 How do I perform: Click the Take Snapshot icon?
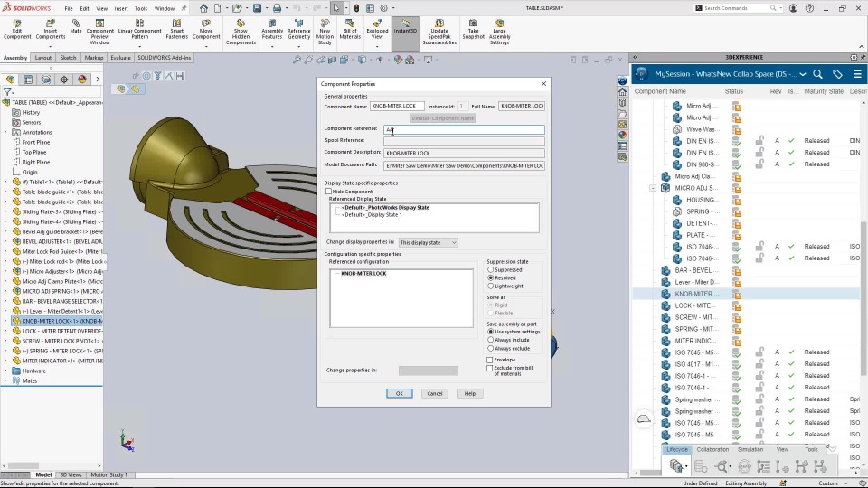pyautogui.click(x=473, y=29)
